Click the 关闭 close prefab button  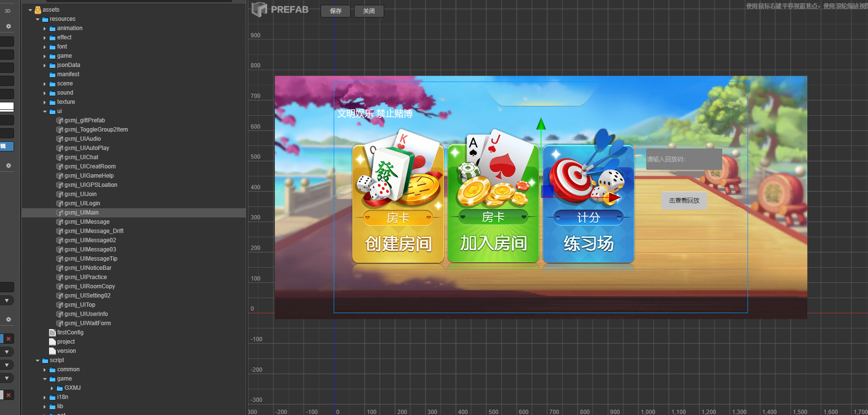coord(369,11)
